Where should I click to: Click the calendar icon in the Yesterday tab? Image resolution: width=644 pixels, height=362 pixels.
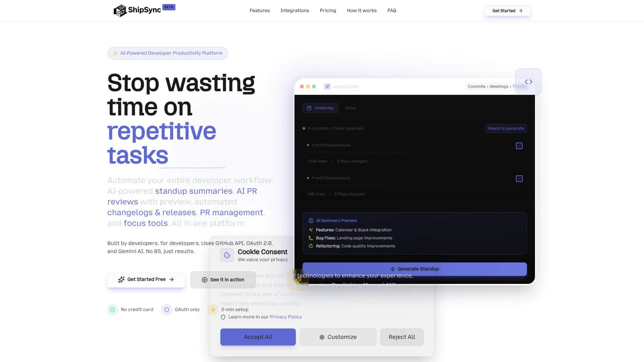309,108
